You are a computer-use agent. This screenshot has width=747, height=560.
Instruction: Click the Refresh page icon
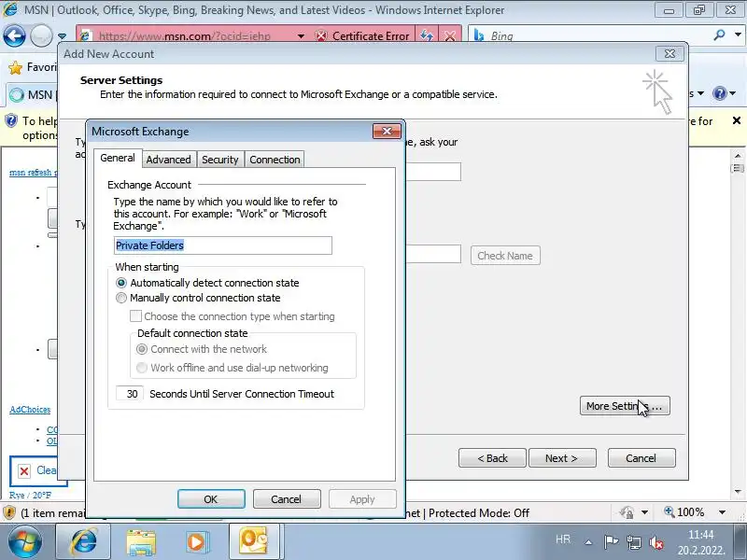click(427, 36)
